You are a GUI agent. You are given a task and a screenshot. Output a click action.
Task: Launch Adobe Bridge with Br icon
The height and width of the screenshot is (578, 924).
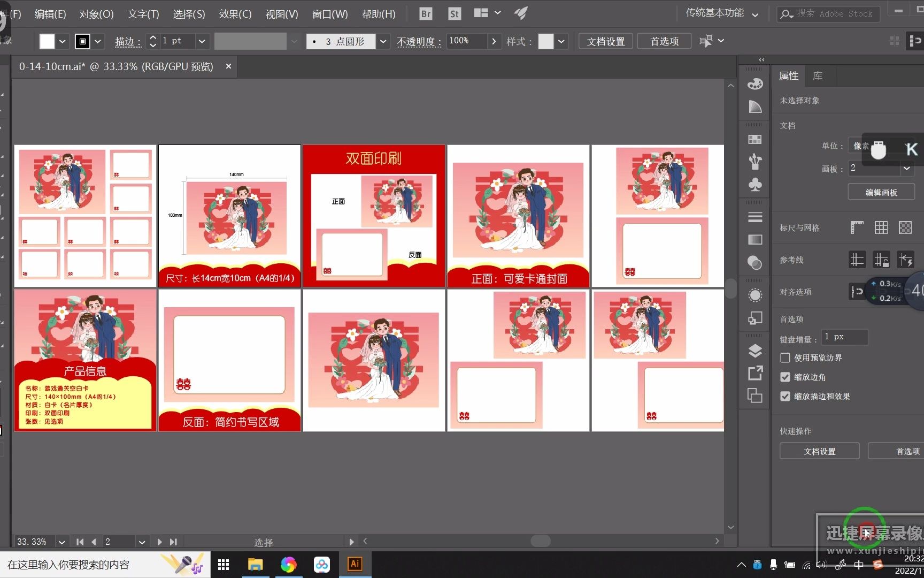pos(426,14)
